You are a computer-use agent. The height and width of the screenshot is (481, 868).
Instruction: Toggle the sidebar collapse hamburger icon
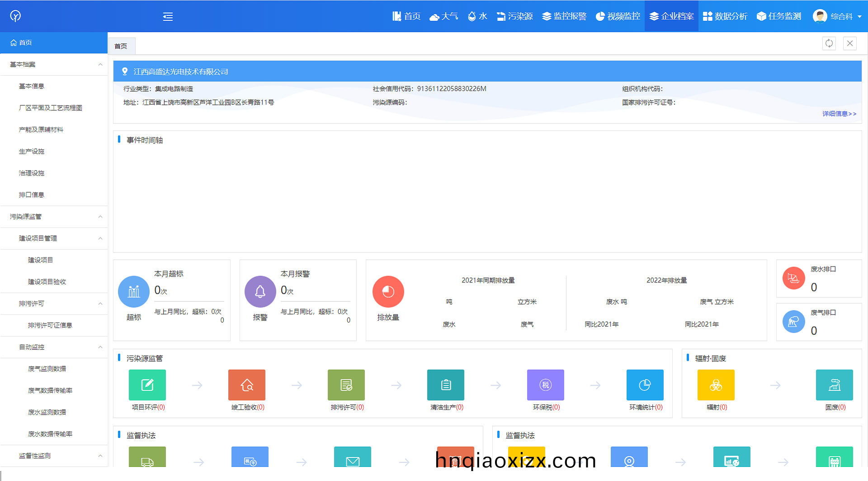pyautogui.click(x=168, y=17)
